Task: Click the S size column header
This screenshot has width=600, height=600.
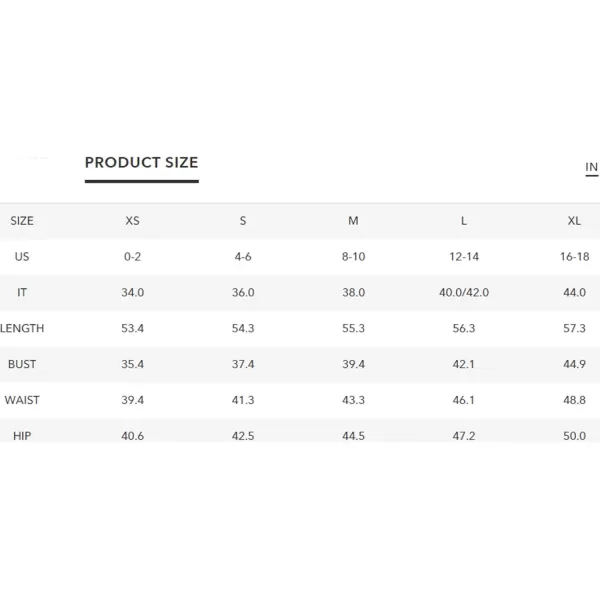Action: [x=243, y=221]
